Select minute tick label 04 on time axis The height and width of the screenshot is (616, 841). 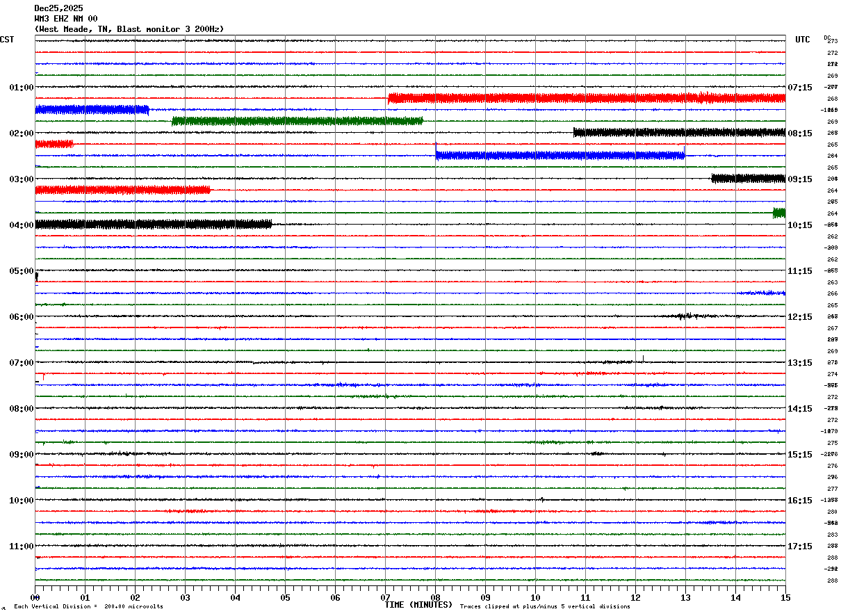235,597
